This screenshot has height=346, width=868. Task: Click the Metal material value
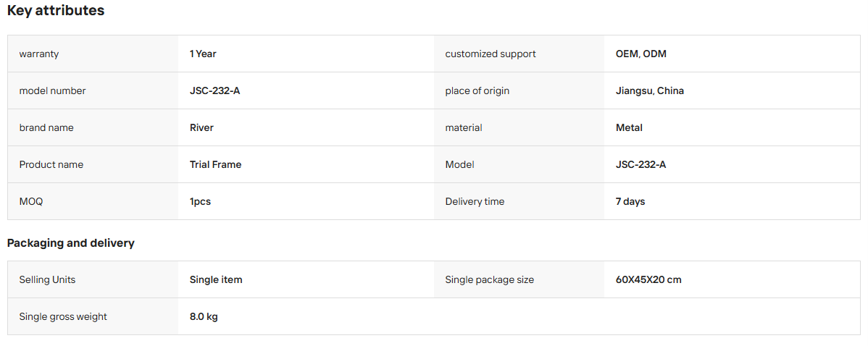(x=629, y=127)
